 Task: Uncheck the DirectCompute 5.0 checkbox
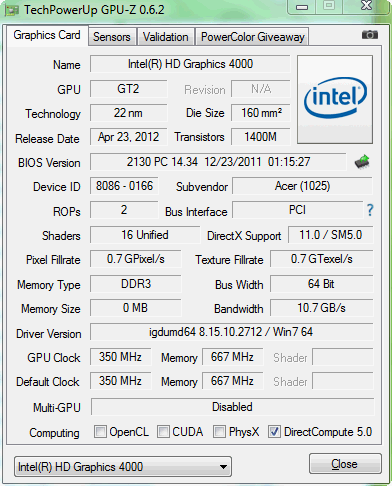point(274,431)
